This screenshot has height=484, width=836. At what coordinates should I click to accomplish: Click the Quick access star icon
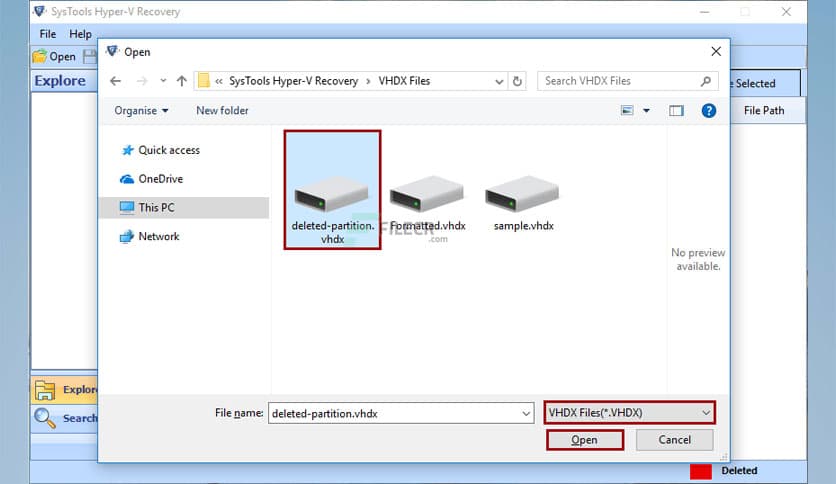coord(127,150)
